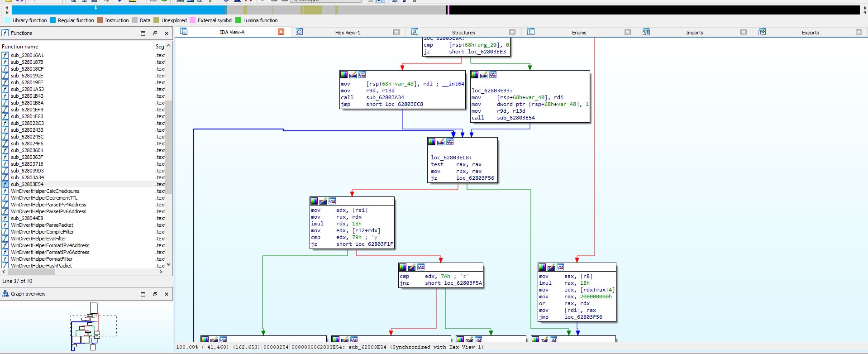Screen dimensions: 868x354
Task: Float the Functions panel window
Action: [155, 33]
